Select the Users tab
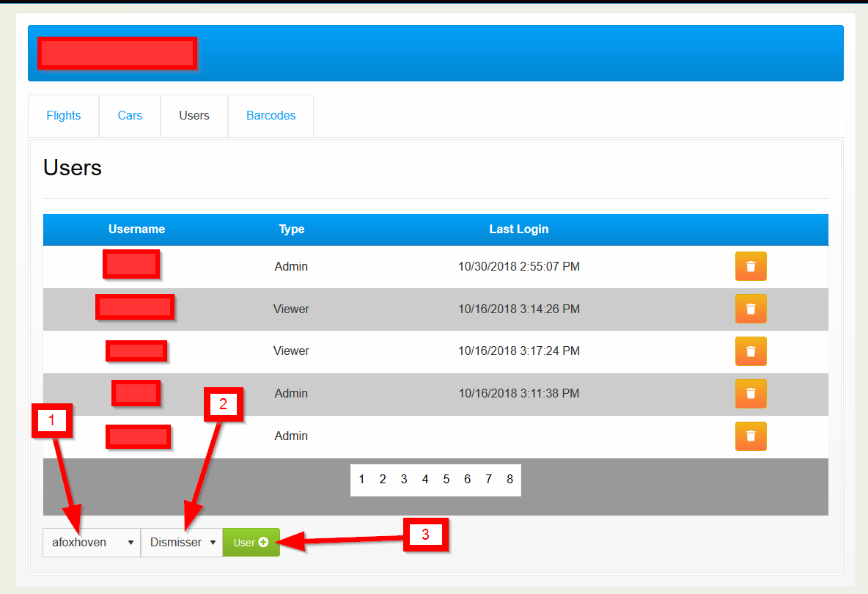This screenshot has height=594, width=868. click(x=194, y=116)
